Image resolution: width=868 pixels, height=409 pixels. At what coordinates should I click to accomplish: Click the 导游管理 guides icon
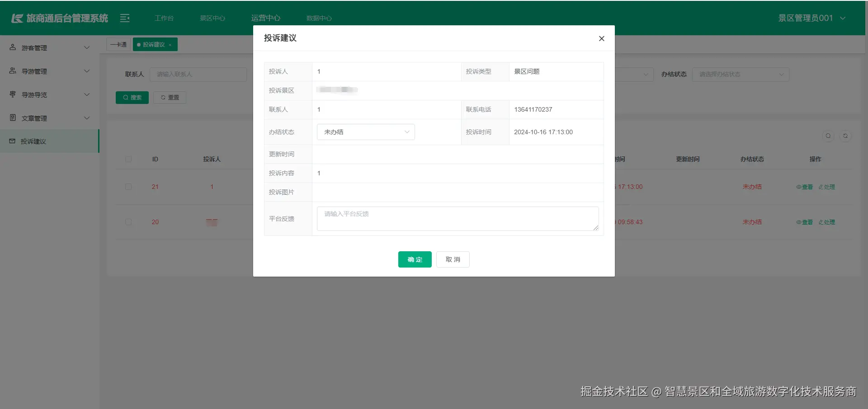point(12,71)
